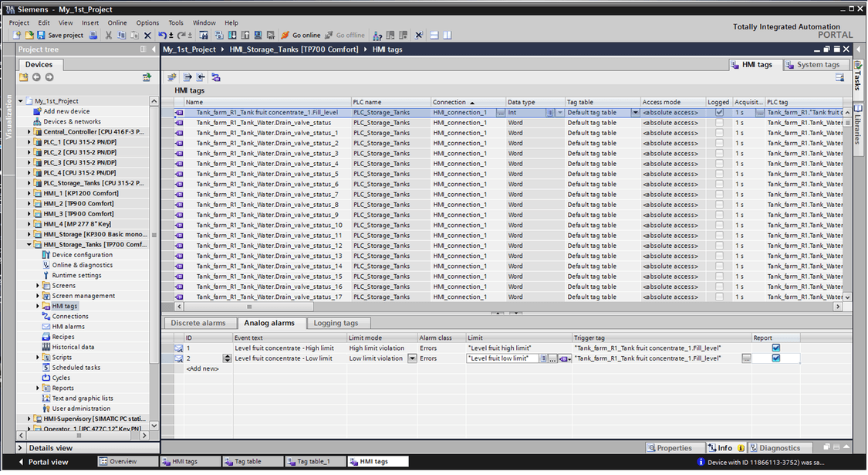
Task: Click project tree vertical scrollbar down arrow
Action: click(154, 426)
